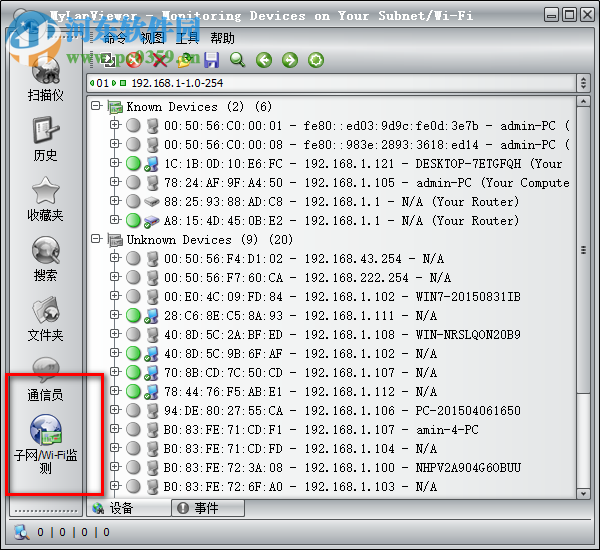Screen dimensions: 600x550
Task: Expand the 78:24:AF:9F:A4:50 device node
Action: point(114,182)
